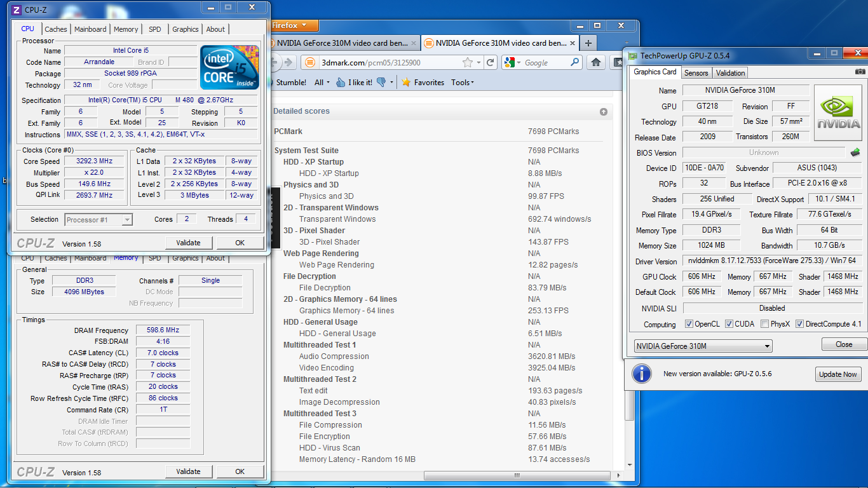868x488 pixels.
Task: Toggle the OpenCL checkbox
Action: pyautogui.click(x=689, y=324)
